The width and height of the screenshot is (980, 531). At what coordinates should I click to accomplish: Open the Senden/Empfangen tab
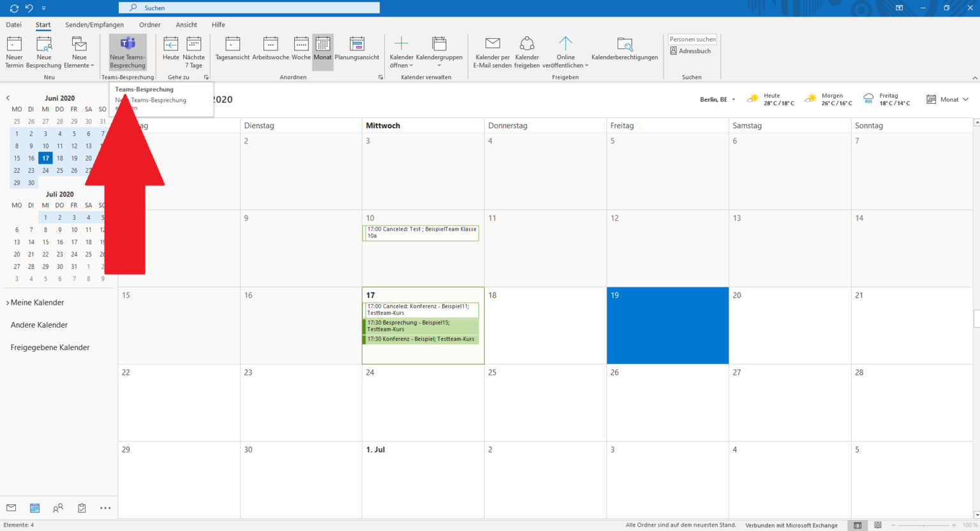point(94,25)
